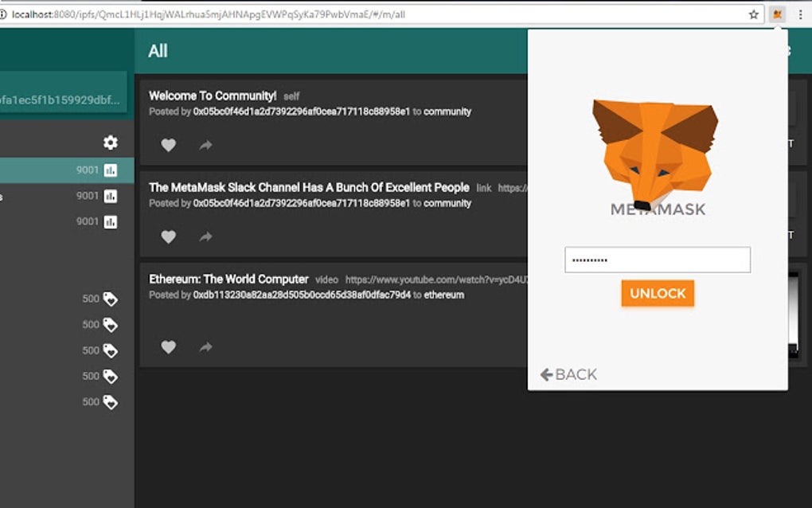Screen dimensions: 812x508
Task: Click the top bar-chart icon beside 9001
Action: (x=111, y=170)
